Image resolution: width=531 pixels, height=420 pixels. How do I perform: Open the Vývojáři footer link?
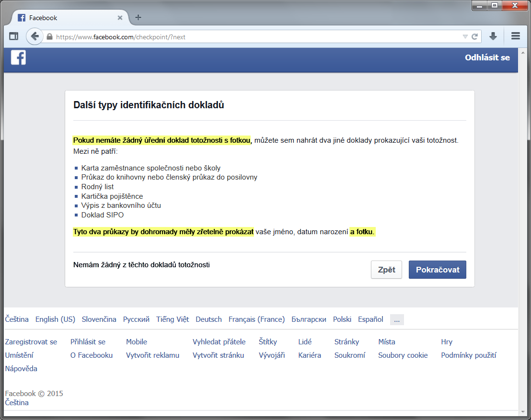pos(272,355)
